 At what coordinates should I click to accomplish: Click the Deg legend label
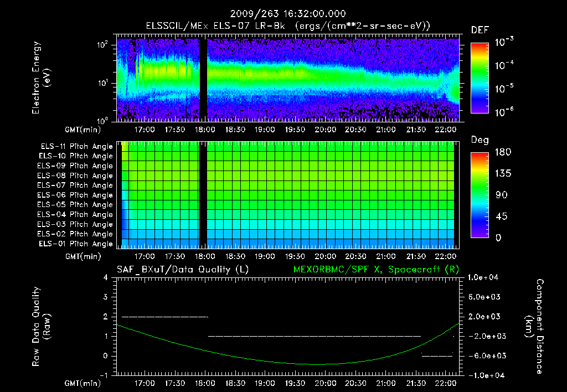click(x=480, y=140)
